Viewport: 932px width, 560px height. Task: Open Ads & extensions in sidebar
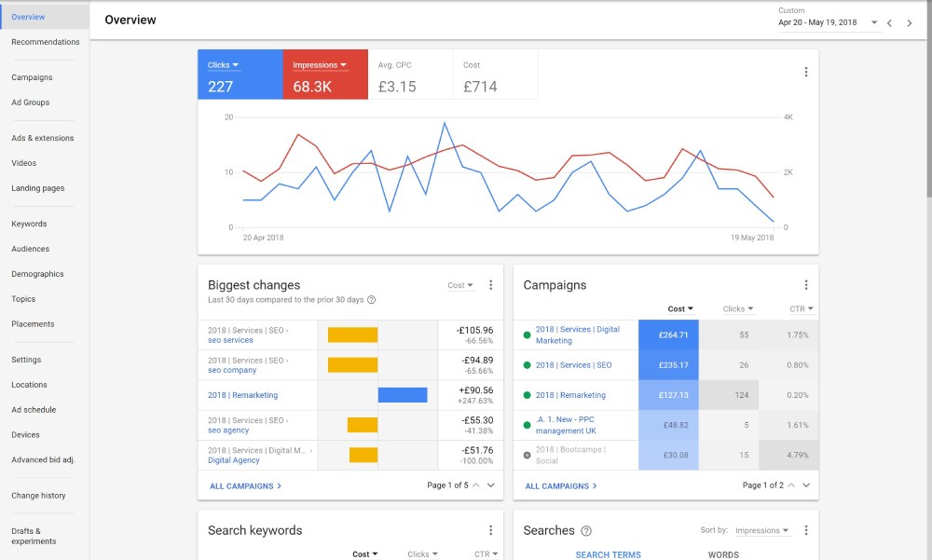(x=43, y=138)
